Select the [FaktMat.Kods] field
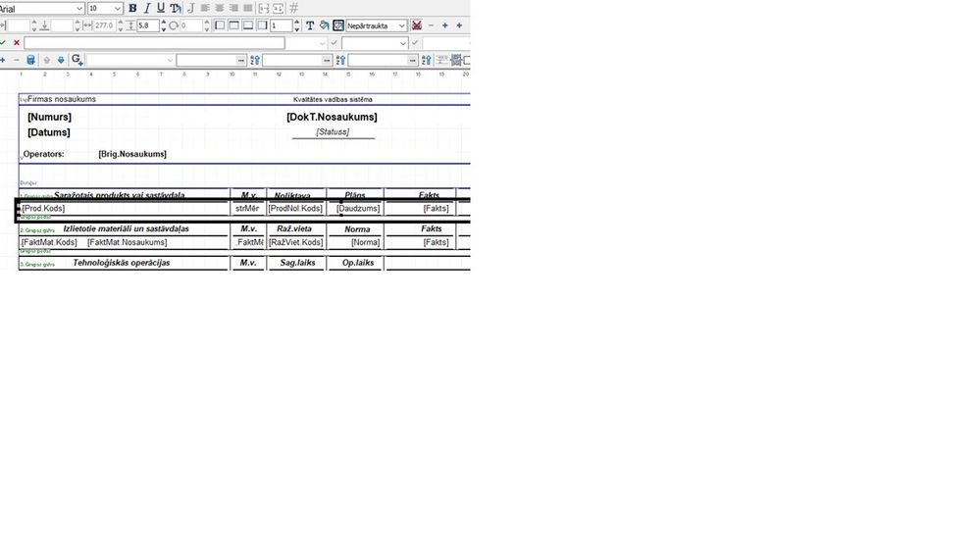The width and height of the screenshot is (980, 551). click(x=49, y=242)
